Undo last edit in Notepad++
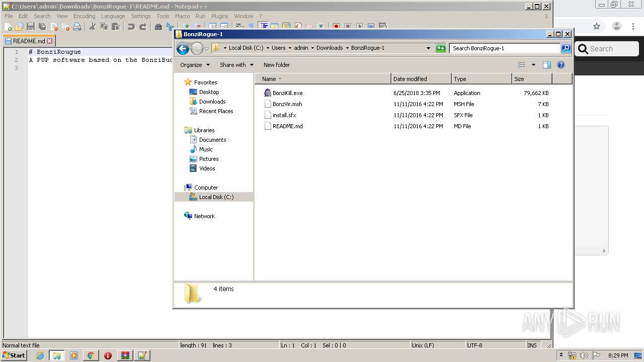 (x=131, y=27)
